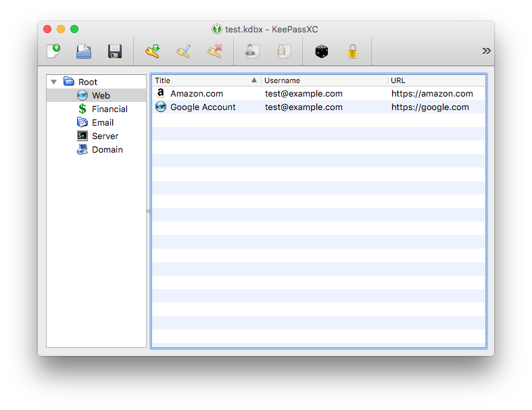Add a new entry key icon

(x=153, y=51)
